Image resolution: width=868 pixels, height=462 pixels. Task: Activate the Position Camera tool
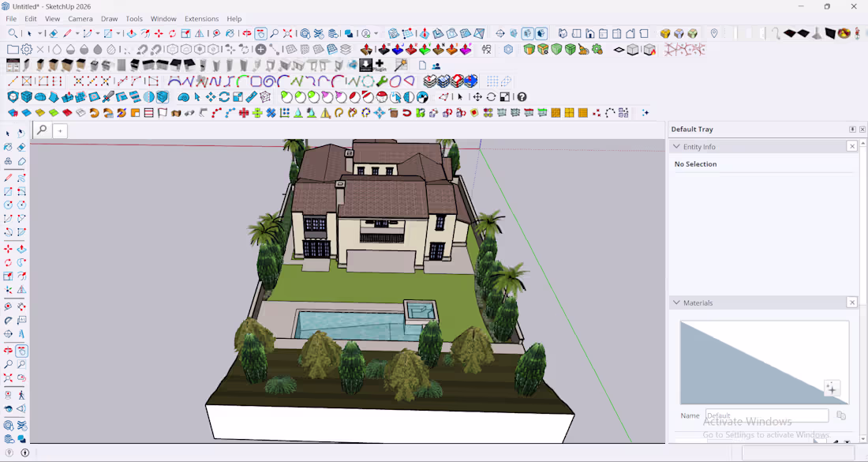coord(8,395)
